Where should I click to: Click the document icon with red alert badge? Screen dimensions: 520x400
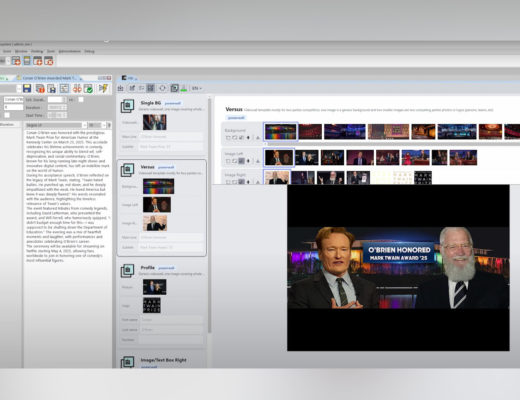[40, 88]
